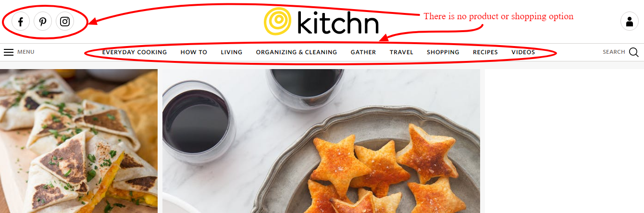Screen dimensions: 644x213
Task: Select the Living nav item
Action: tap(232, 52)
